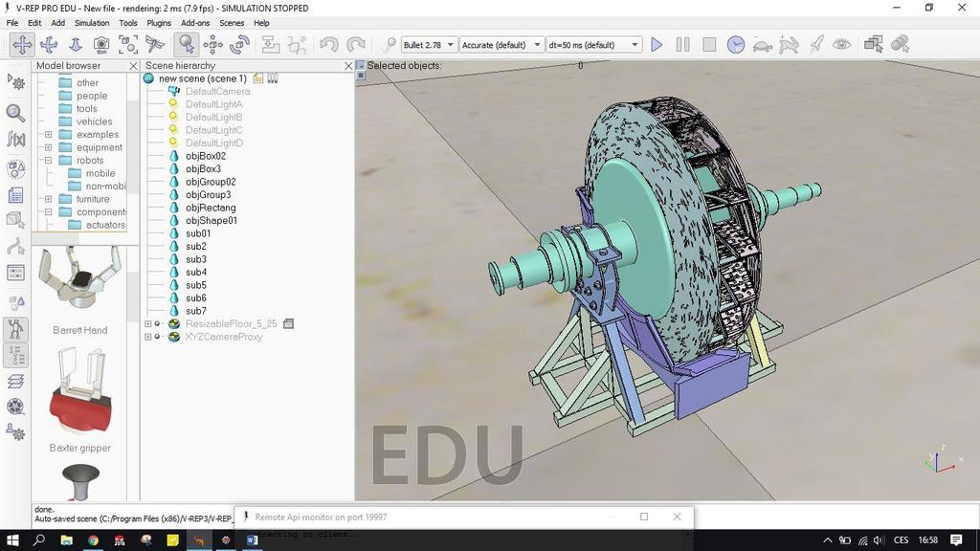Toggle the model browser sidebar button
This screenshot has height=551, width=980.
click(x=15, y=329)
